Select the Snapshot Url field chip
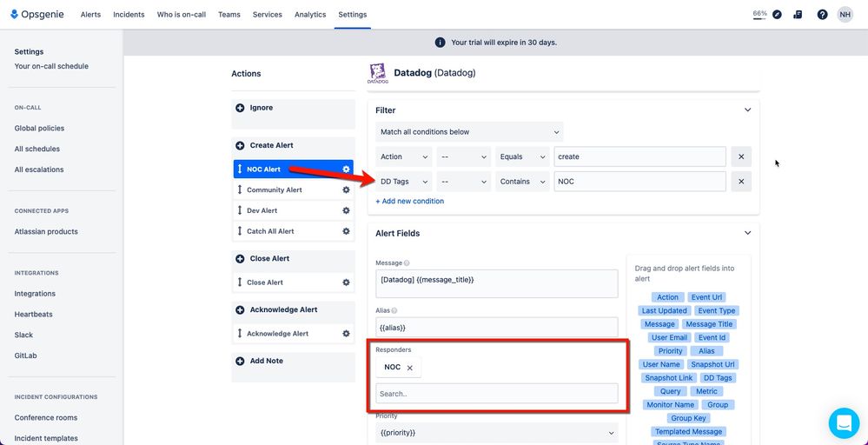This screenshot has height=445, width=868. click(712, 365)
